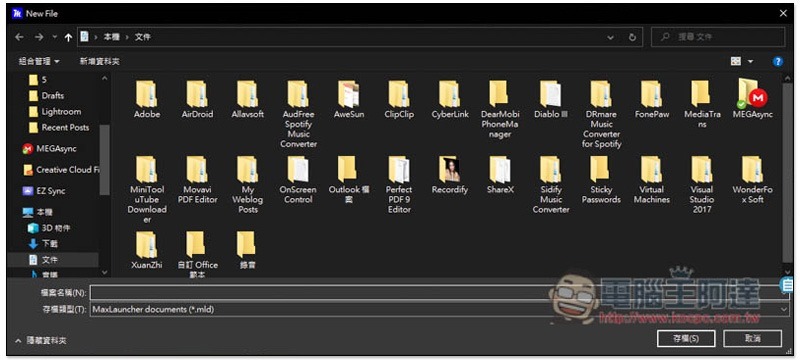Open AudFree Spotify Music Converter folder
This screenshot has width=800, height=360.
click(x=298, y=114)
